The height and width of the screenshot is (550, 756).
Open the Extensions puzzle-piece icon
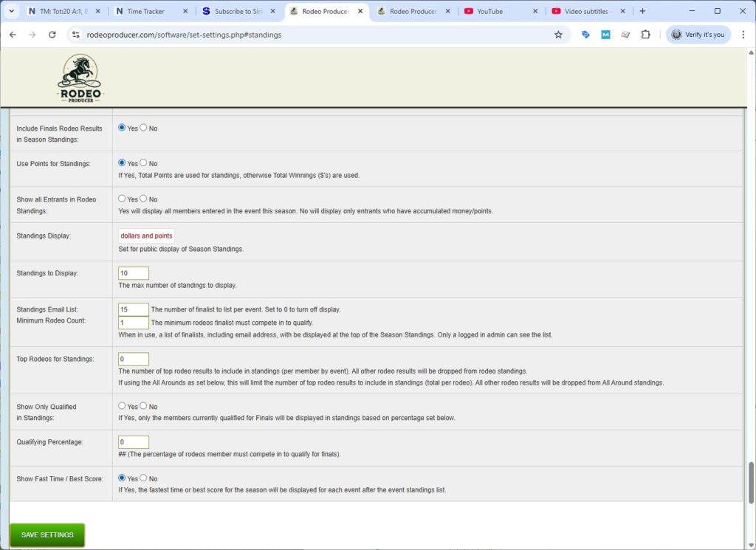click(x=645, y=34)
